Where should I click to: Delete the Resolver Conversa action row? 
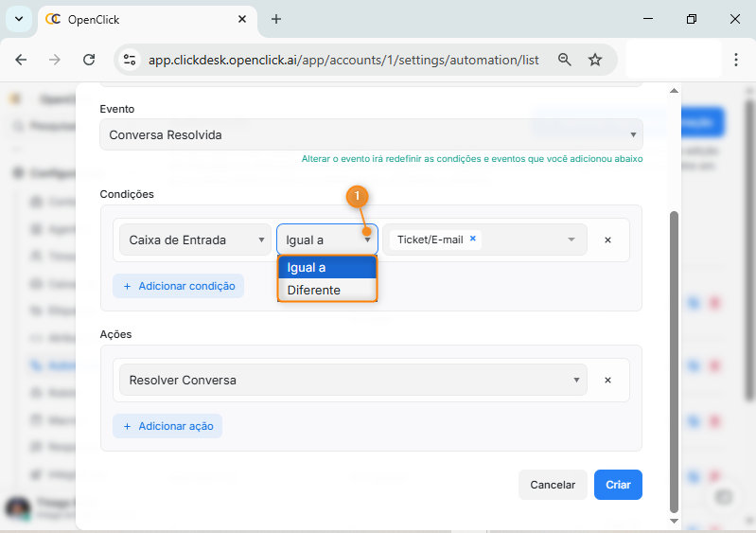coord(607,380)
